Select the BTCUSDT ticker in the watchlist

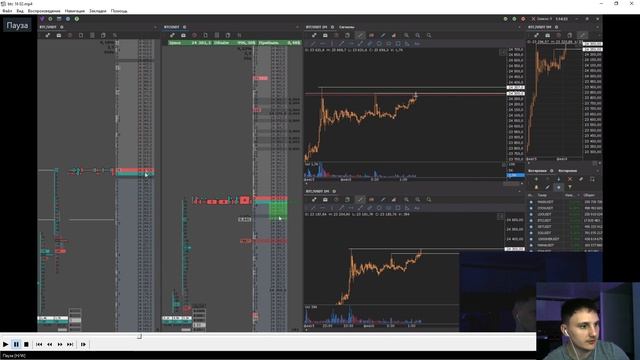544,220
